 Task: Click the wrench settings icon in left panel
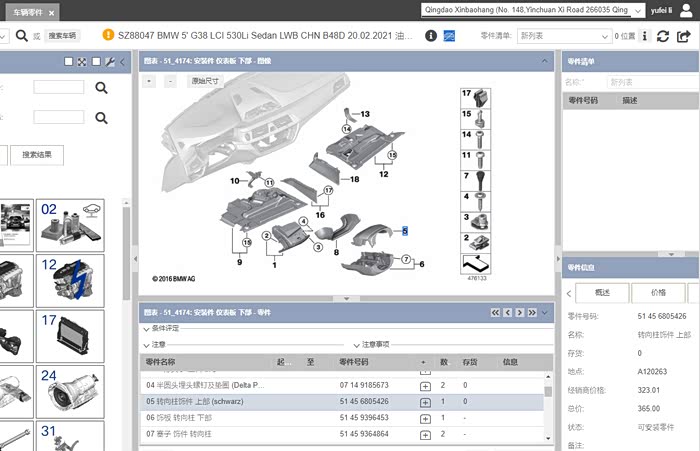click(x=109, y=62)
